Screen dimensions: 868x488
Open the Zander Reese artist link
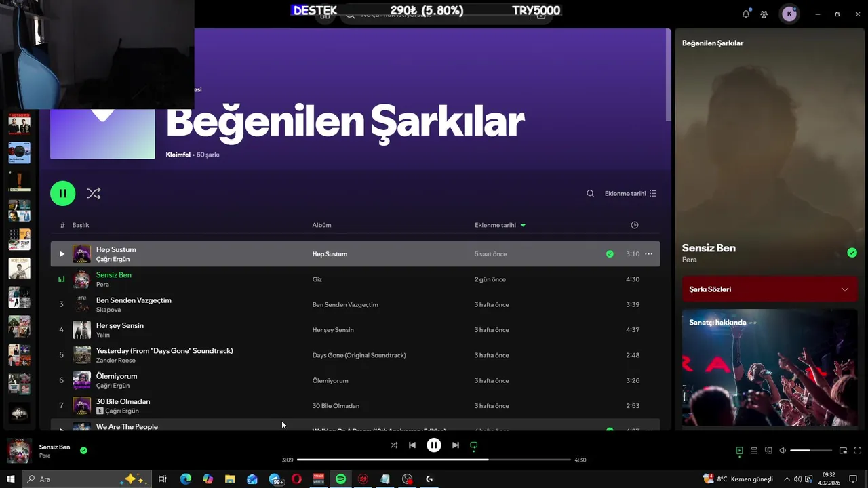[115, 360]
